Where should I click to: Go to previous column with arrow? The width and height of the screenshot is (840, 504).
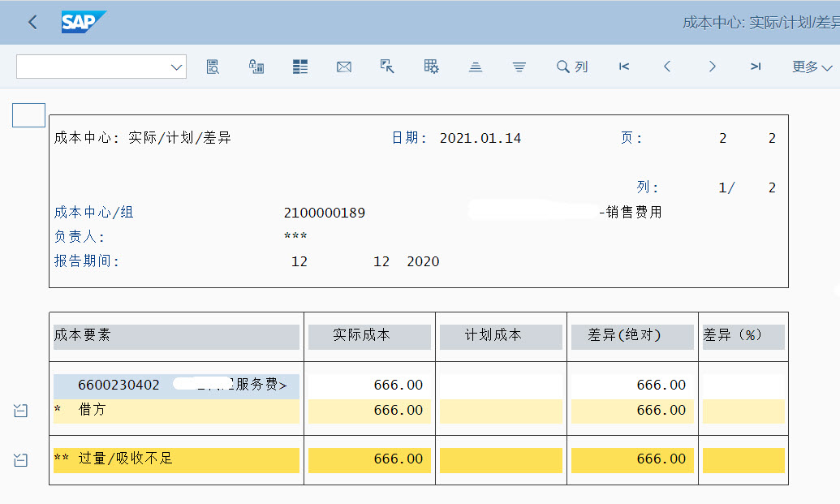click(x=668, y=67)
